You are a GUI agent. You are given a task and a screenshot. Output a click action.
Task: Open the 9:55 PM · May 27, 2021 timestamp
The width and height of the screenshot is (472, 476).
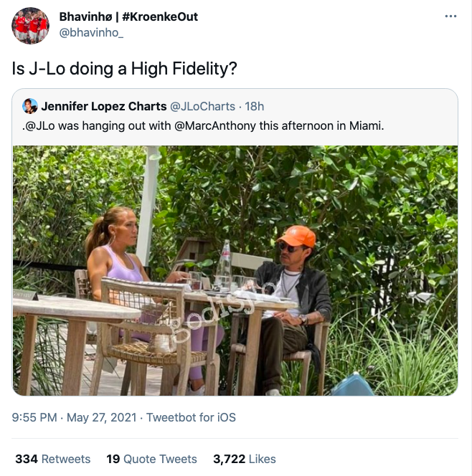coord(74,417)
